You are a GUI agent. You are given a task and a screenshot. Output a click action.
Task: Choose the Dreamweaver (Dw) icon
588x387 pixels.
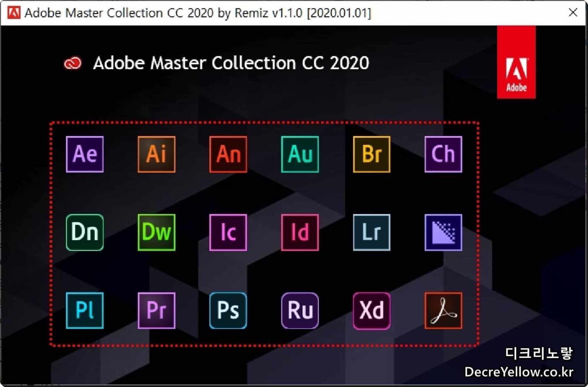point(157,233)
